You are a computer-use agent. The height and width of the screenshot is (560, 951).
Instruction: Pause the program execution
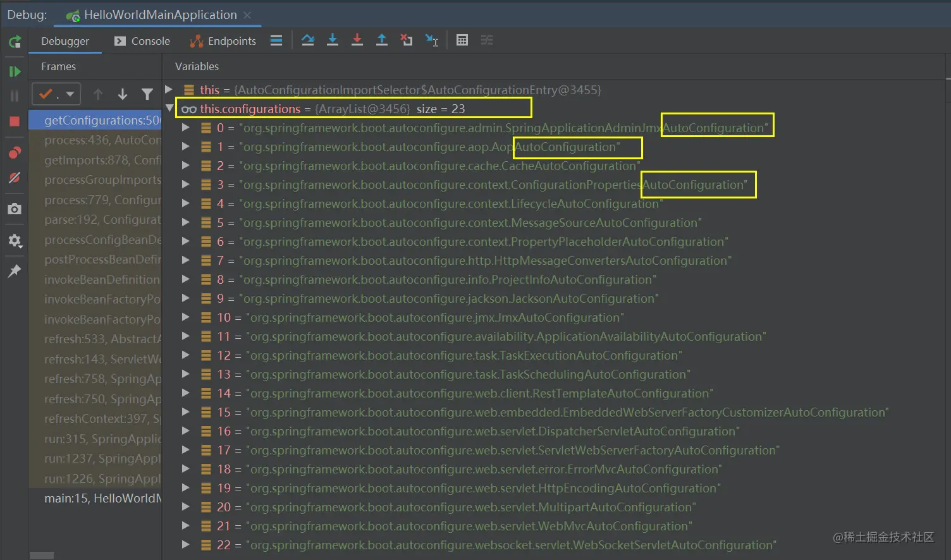15,96
